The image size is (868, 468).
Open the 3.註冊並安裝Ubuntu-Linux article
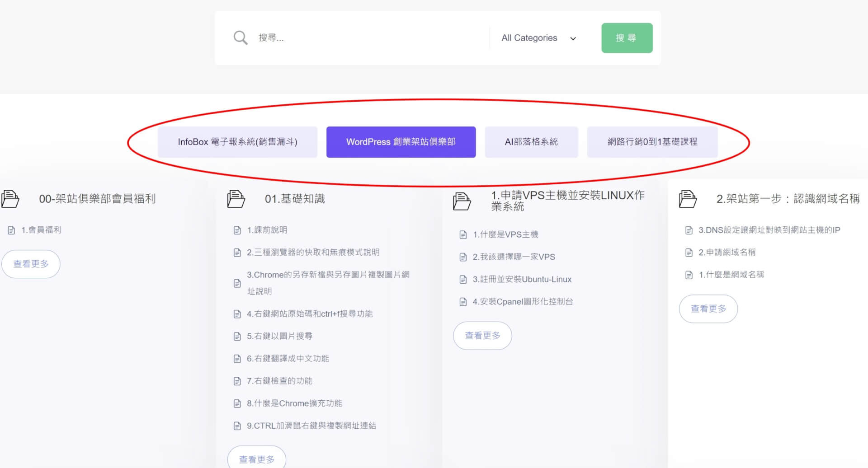pyautogui.click(x=522, y=279)
